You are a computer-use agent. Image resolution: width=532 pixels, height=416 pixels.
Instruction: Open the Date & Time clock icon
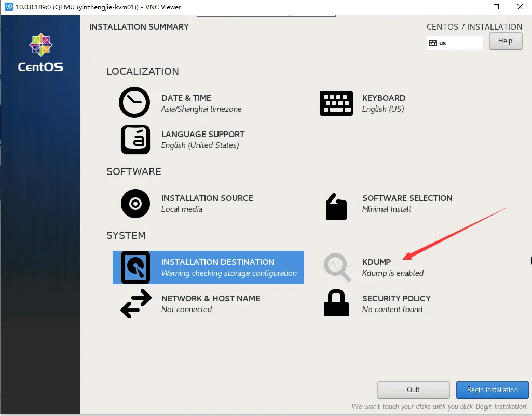point(134,102)
